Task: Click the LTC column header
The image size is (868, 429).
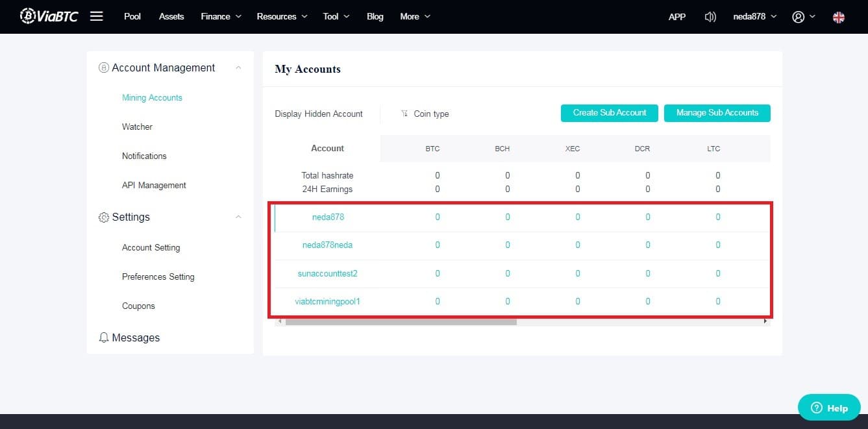Action: [x=713, y=149]
